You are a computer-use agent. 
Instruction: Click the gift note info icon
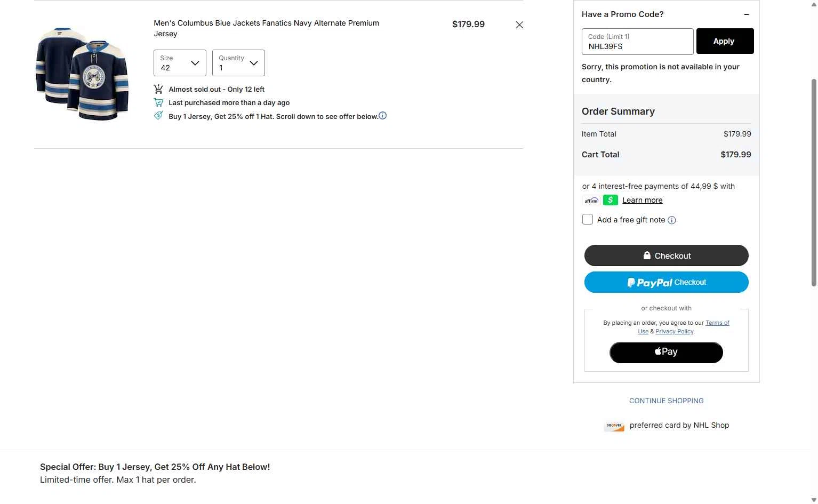click(672, 220)
